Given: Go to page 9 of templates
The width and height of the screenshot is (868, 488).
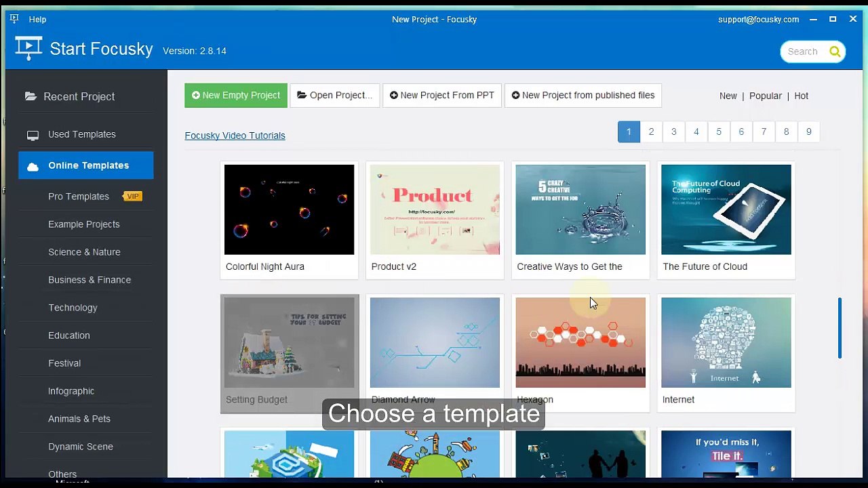Looking at the screenshot, I should (x=808, y=131).
